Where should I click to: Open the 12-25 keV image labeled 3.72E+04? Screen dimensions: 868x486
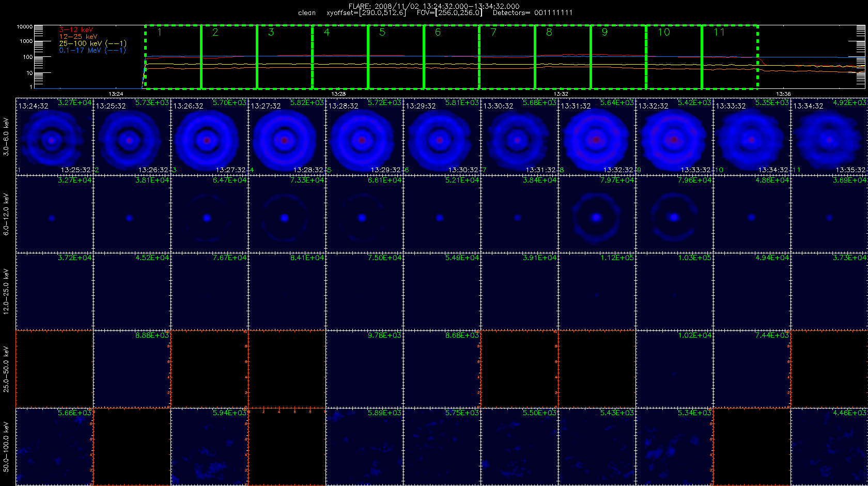54,292
